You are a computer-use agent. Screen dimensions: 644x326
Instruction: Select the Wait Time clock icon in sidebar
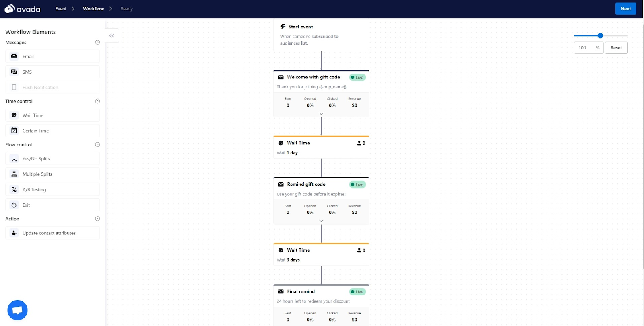[x=14, y=115]
